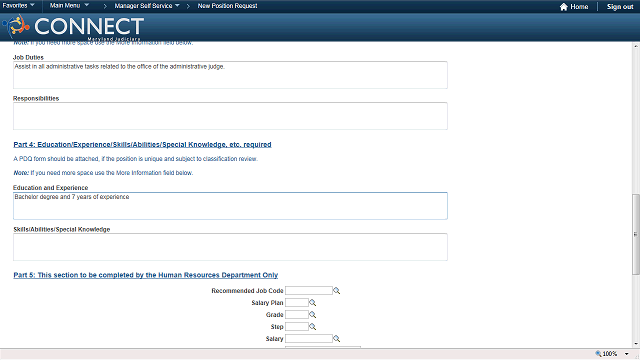Open lookup magnifier for Grade
The width and height of the screenshot is (640, 360).
coord(313,315)
